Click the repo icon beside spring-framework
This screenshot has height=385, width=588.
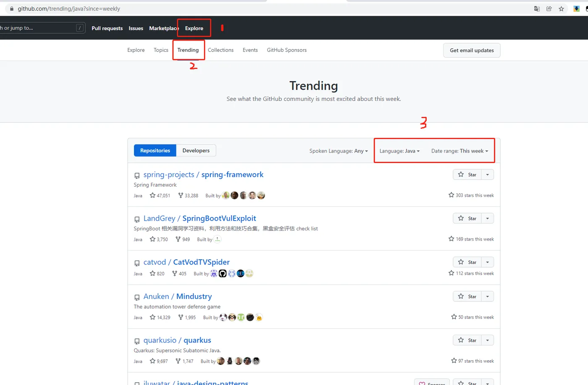(137, 176)
